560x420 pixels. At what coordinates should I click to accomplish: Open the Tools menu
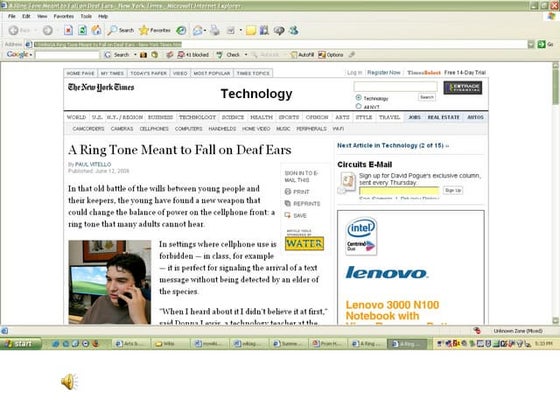pos(86,16)
